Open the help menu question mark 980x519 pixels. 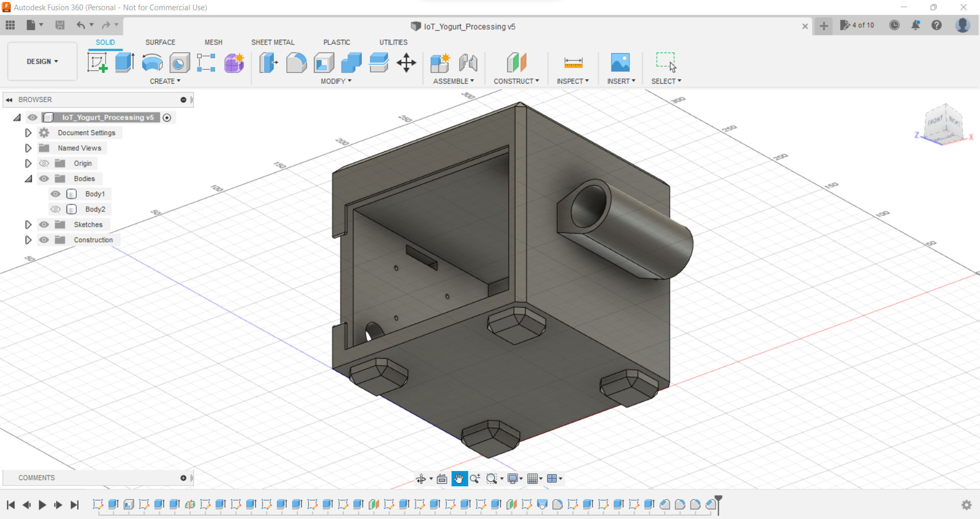click(937, 26)
